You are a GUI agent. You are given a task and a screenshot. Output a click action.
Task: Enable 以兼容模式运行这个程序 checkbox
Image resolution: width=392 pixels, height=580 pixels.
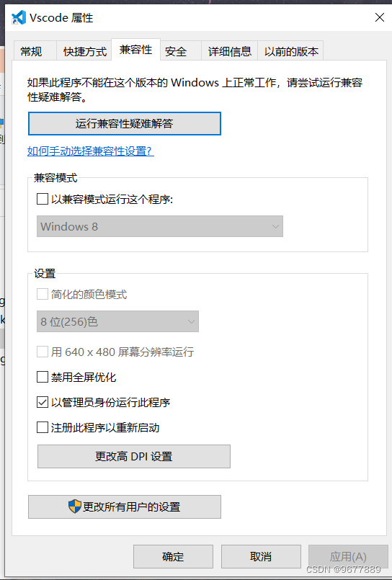pos(43,200)
